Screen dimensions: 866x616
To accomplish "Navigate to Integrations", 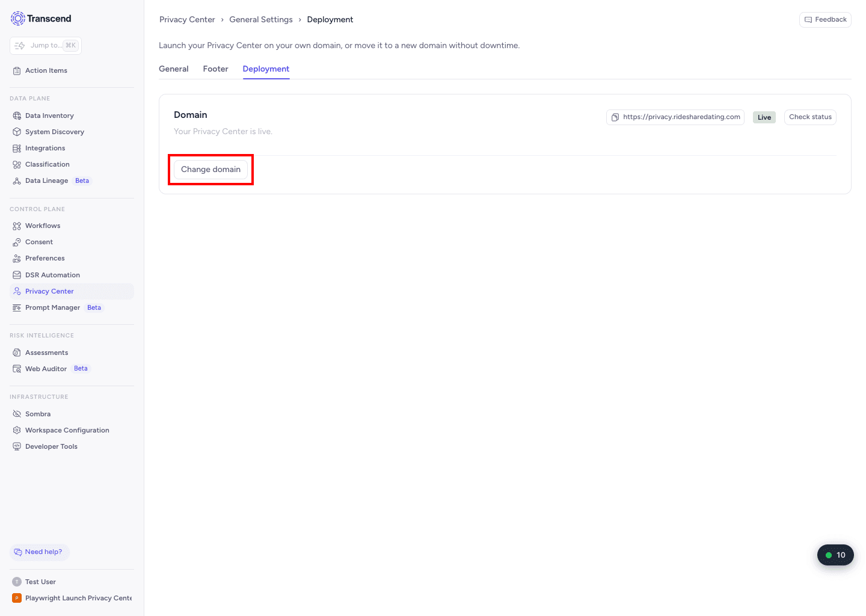I will click(72, 148).
